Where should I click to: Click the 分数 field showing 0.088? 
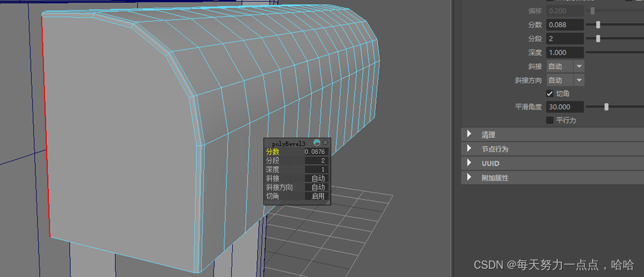565,25
